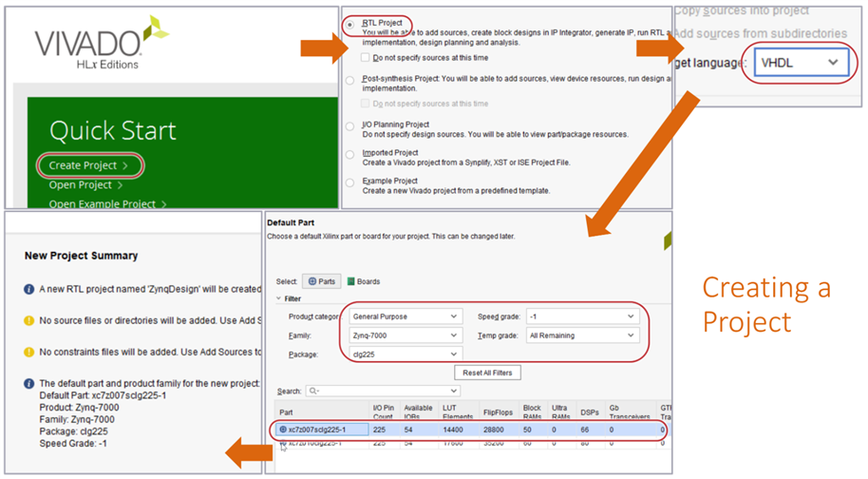Click New Project Summary heading
This screenshot has width=868, height=479.
pos(81,256)
